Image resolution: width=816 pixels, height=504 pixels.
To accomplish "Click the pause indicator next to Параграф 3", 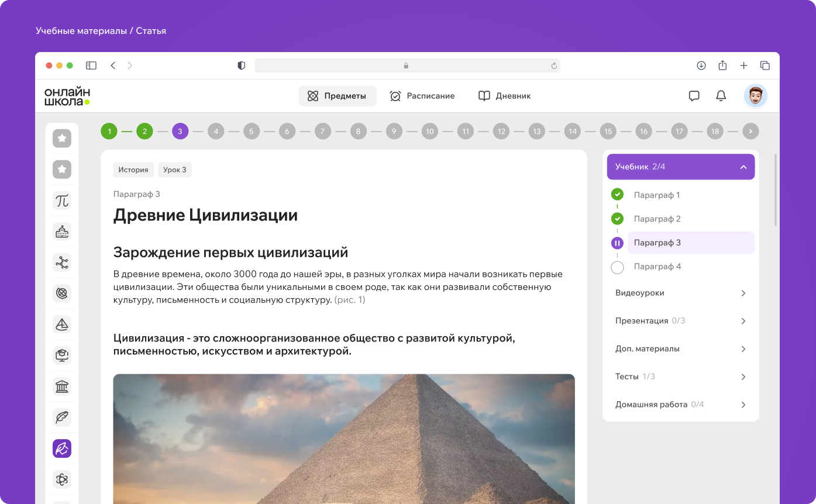I will [x=617, y=243].
